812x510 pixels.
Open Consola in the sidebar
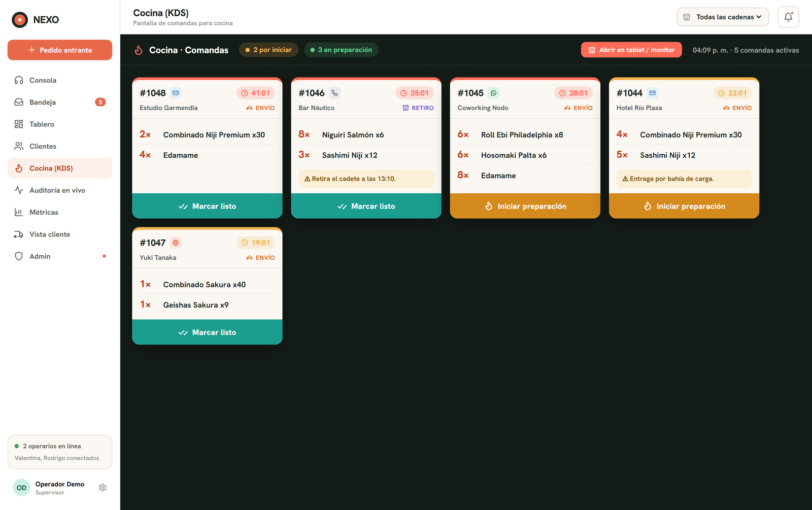(60, 80)
